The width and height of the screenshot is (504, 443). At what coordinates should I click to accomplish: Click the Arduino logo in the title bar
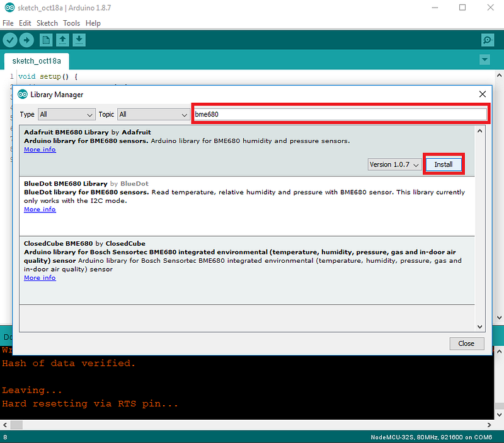9,8
